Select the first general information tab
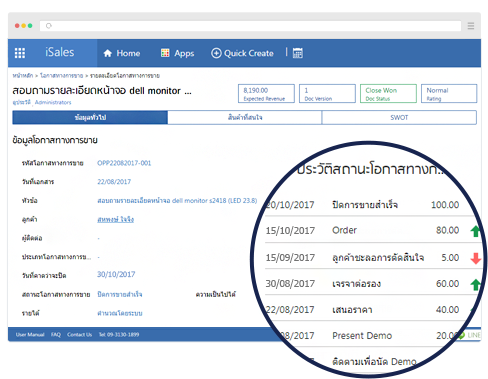 pos(90,118)
